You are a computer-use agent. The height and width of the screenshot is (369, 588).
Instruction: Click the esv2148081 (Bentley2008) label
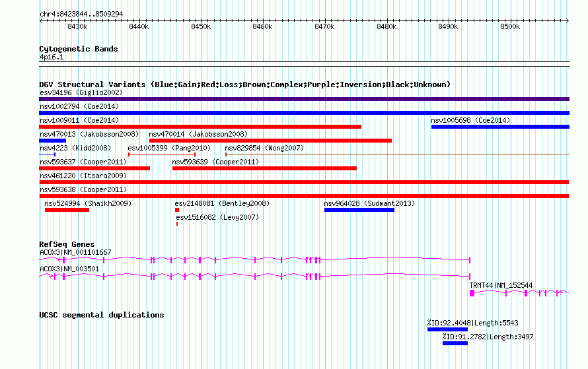coord(222,203)
